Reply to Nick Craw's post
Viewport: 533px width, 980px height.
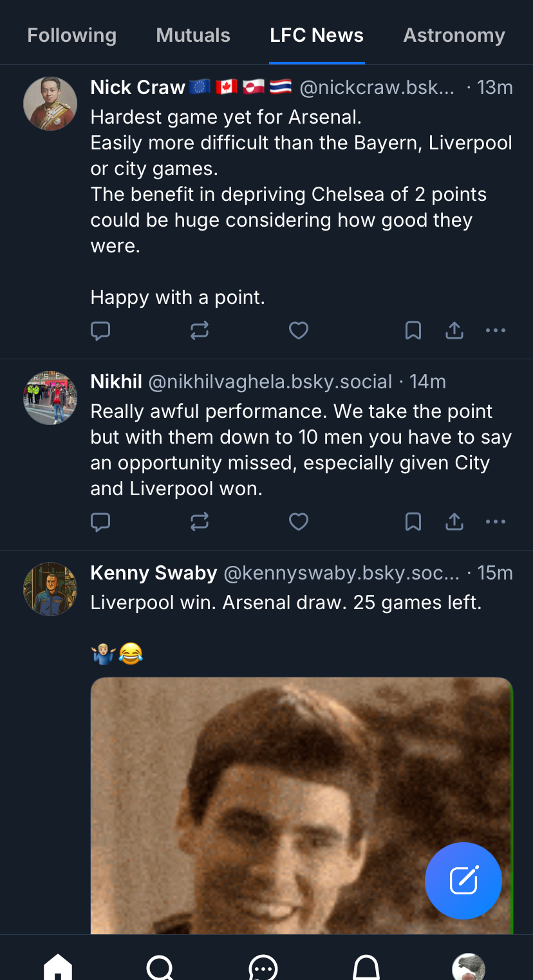point(100,331)
